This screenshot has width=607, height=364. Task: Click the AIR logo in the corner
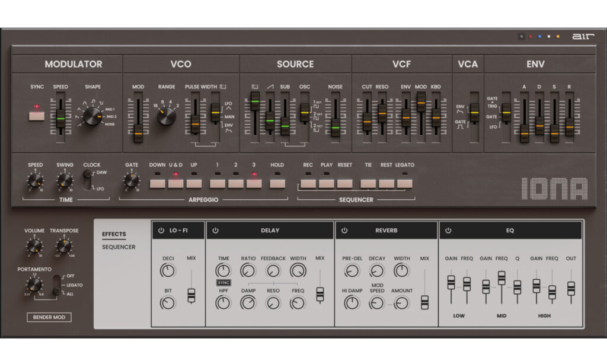[583, 36]
